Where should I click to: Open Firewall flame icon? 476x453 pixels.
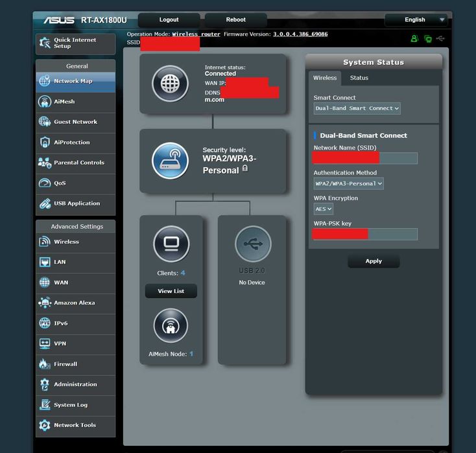[45, 364]
